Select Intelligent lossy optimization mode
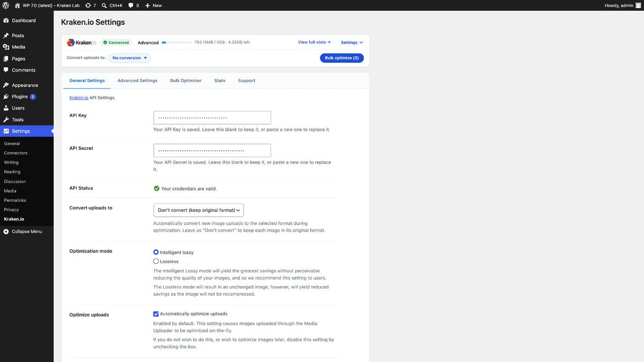The width and height of the screenshot is (644, 362). (156, 252)
